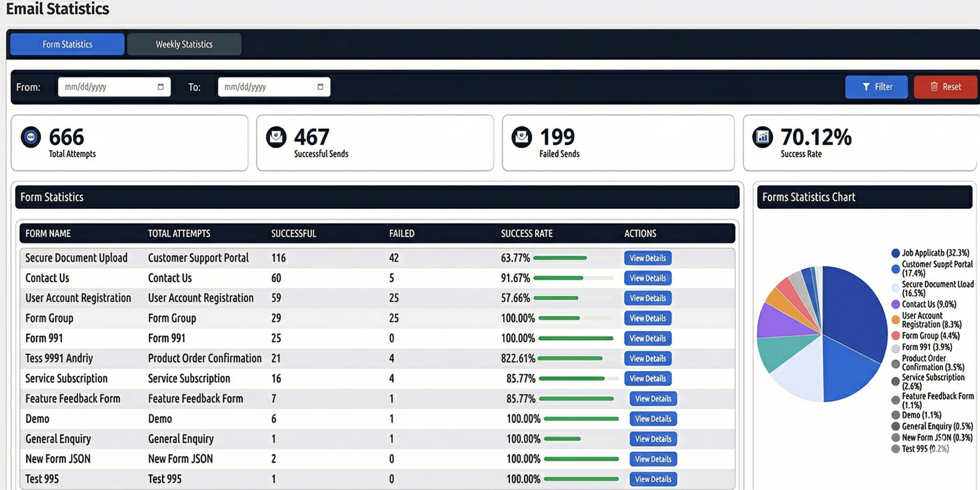This screenshot has width=980, height=490.
Task: Select the Form Statistics tab
Action: [67, 44]
